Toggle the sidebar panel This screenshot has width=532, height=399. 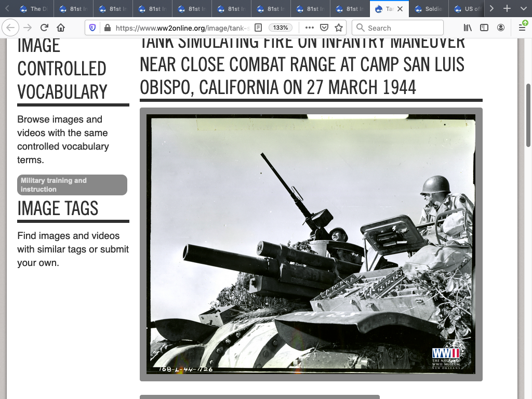pyautogui.click(x=484, y=28)
